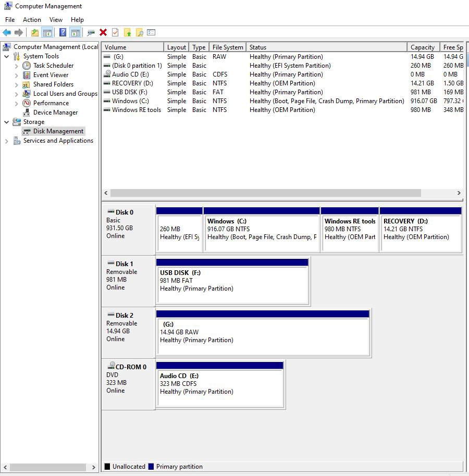Select Computer Management (Local) root node
Screen dimensions: 469x476
point(56,47)
